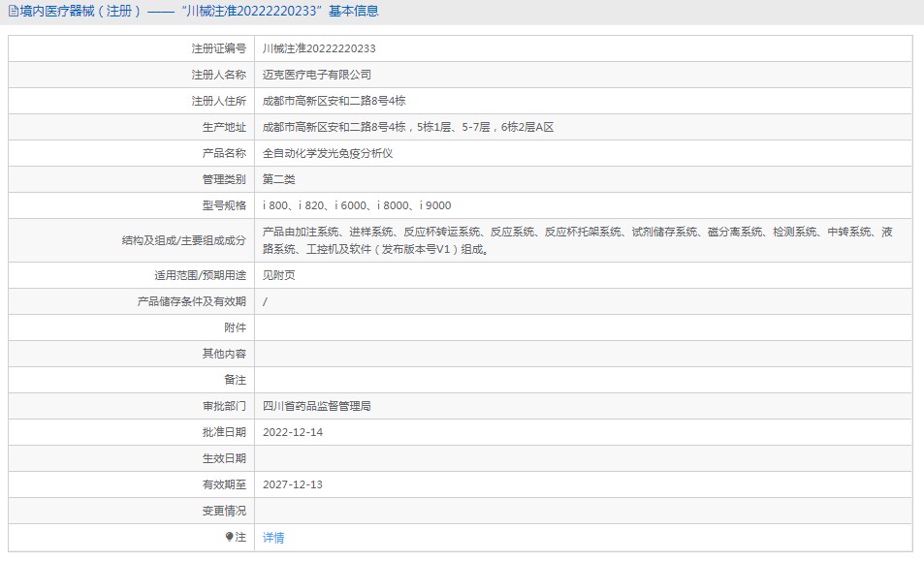Click the 批准日期 label
Viewport: 924px width, 561px height.
click(x=224, y=432)
